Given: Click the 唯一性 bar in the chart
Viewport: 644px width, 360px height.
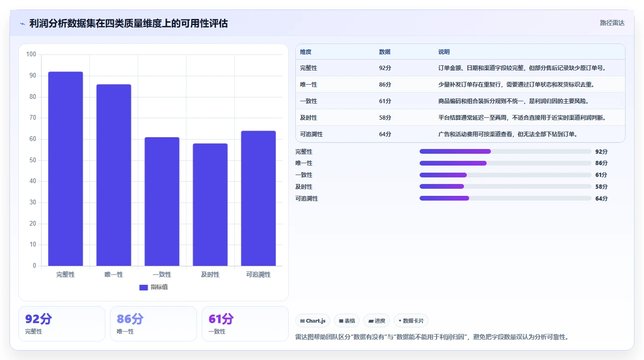Looking at the screenshot, I should (x=114, y=175).
